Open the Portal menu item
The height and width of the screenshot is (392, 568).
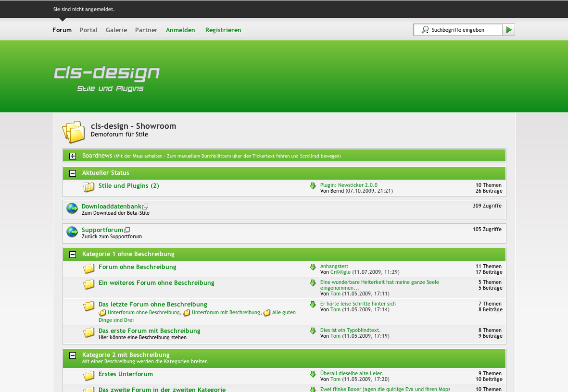click(x=88, y=30)
